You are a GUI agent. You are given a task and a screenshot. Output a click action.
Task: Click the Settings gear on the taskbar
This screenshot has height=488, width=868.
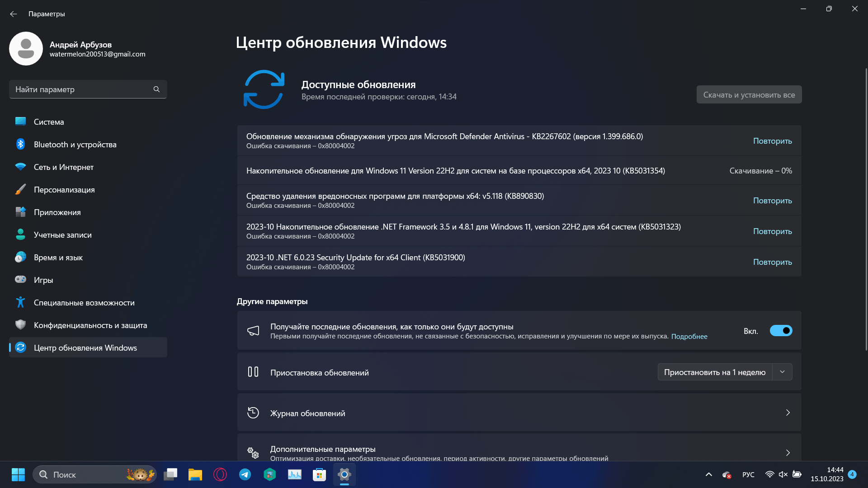(x=344, y=474)
